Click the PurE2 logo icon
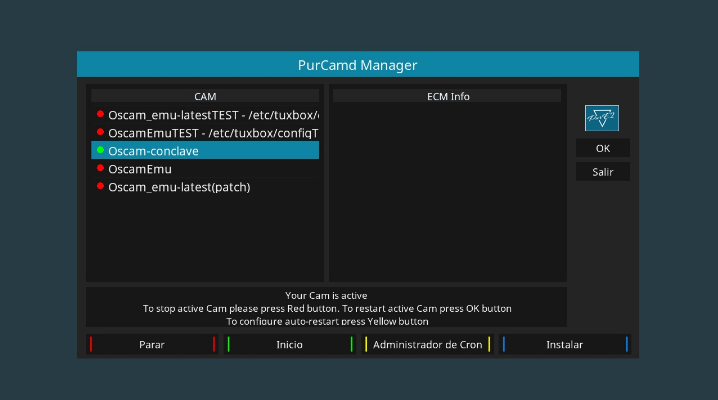This screenshot has width=718, height=400. click(x=601, y=118)
